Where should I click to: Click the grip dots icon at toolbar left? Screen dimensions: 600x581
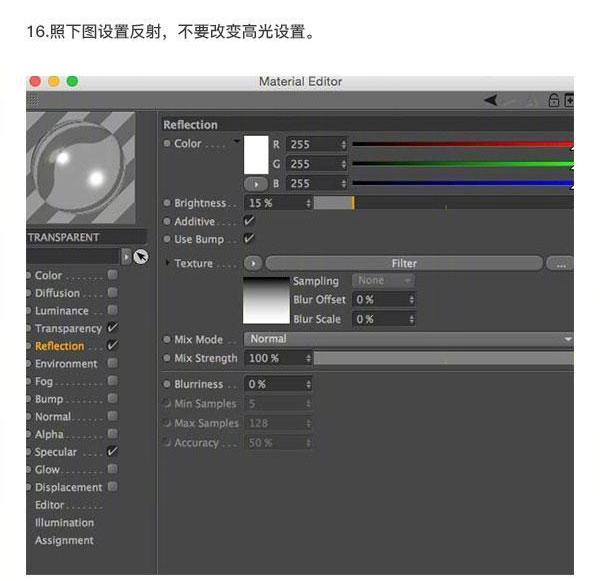(33, 100)
